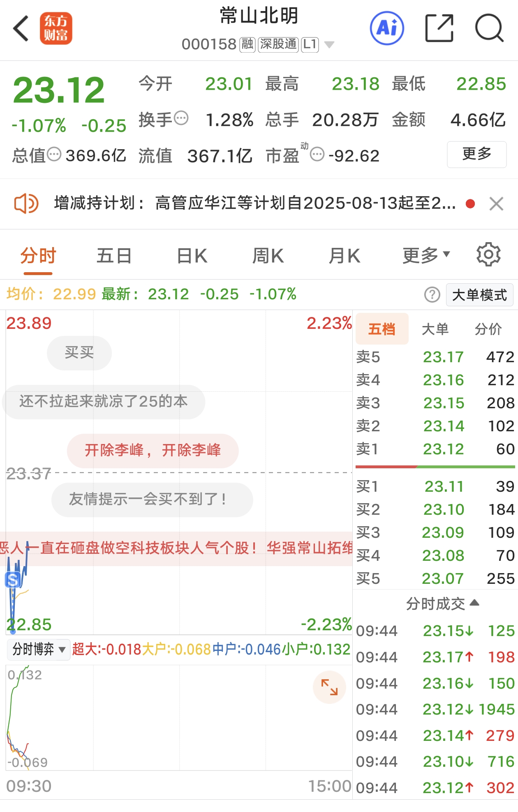Click the trade at 23.15 volume 125
Image resolution: width=518 pixels, height=812 pixels.
435,631
